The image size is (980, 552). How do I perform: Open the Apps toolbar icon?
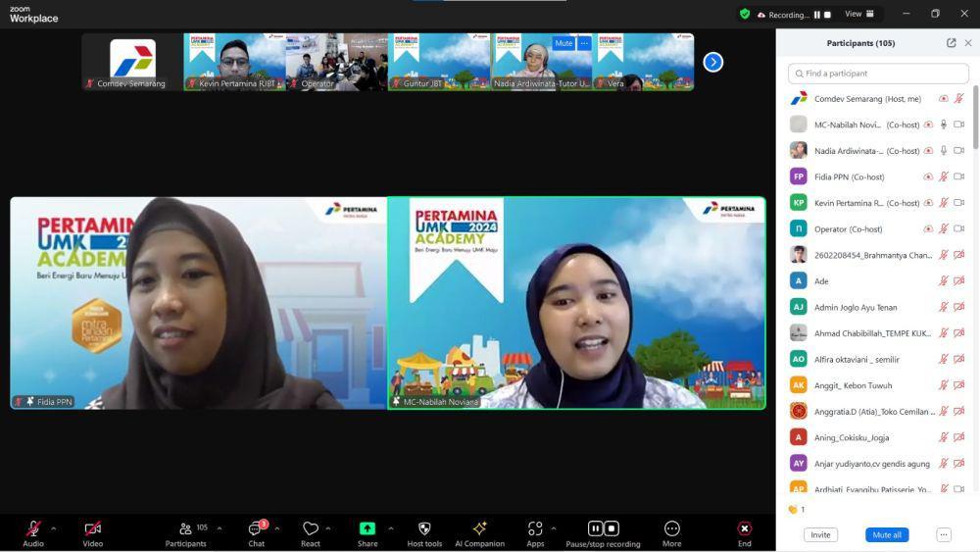click(x=535, y=528)
